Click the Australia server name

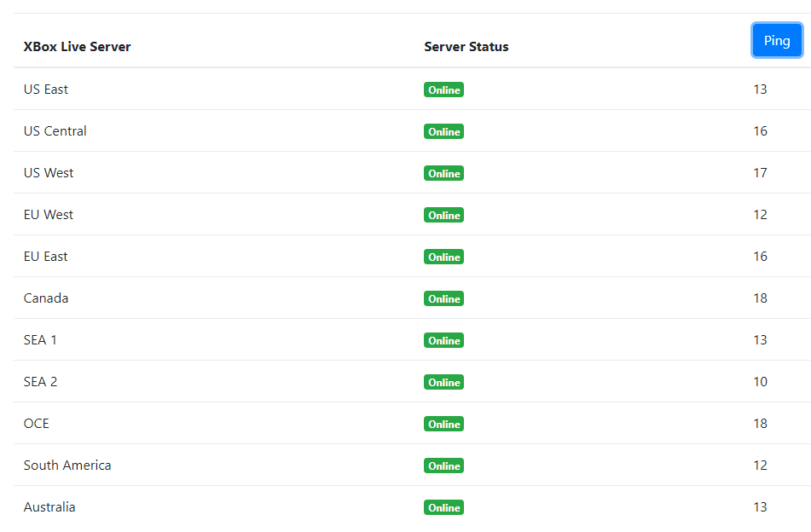pyautogui.click(x=49, y=507)
